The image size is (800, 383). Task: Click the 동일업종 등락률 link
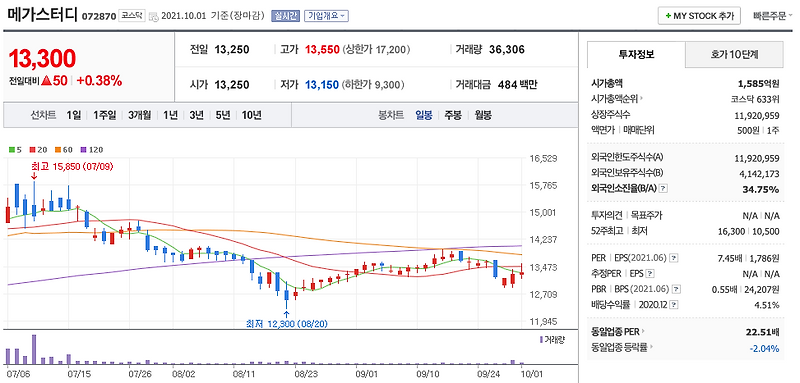tap(619, 348)
